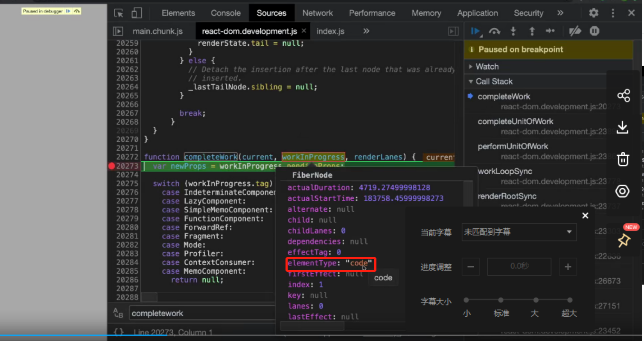Click the elementType "code" property

point(330,263)
